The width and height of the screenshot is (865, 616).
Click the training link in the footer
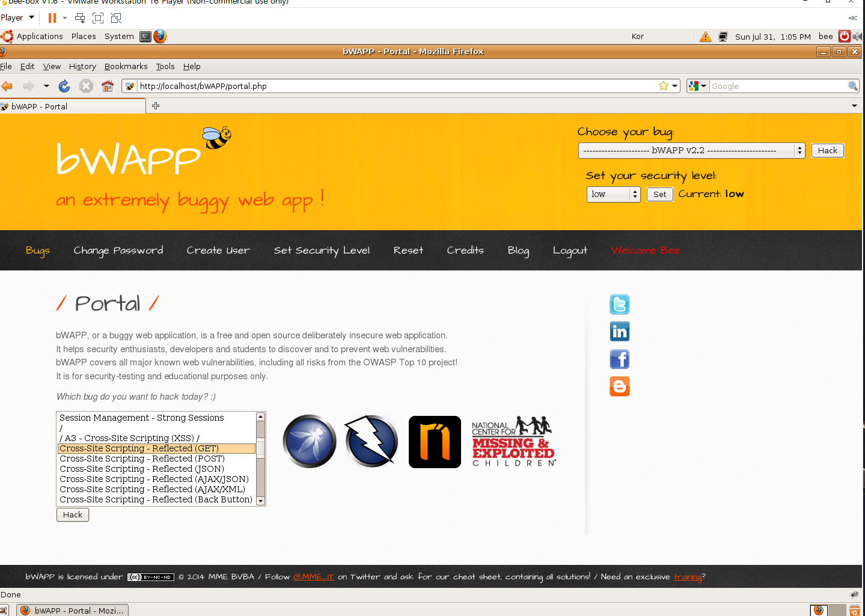(688, 577)
